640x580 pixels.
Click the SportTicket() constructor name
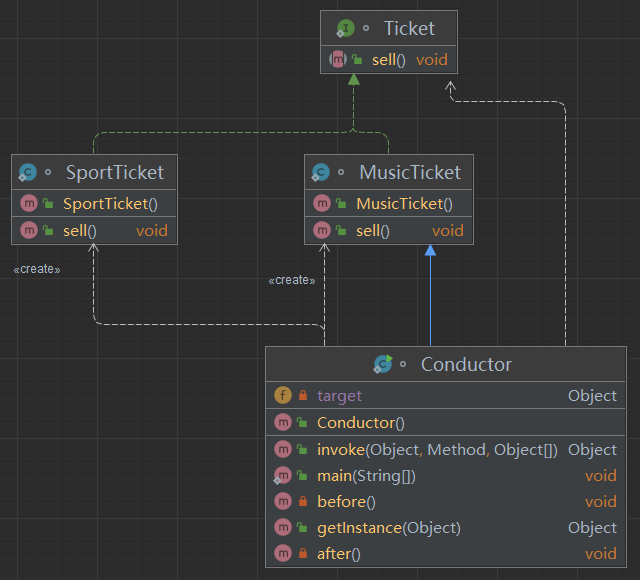pyautogui.click(x=110, y=204)
